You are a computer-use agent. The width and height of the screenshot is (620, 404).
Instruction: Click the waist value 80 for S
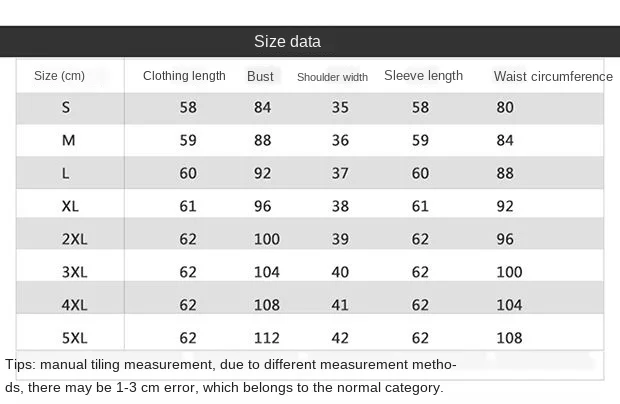[x=505, y=107]
